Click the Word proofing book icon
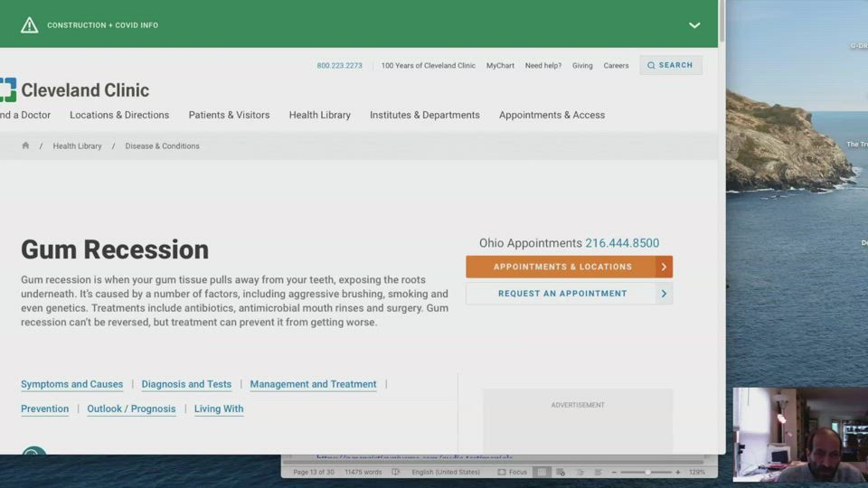 (x=396, y=472)
